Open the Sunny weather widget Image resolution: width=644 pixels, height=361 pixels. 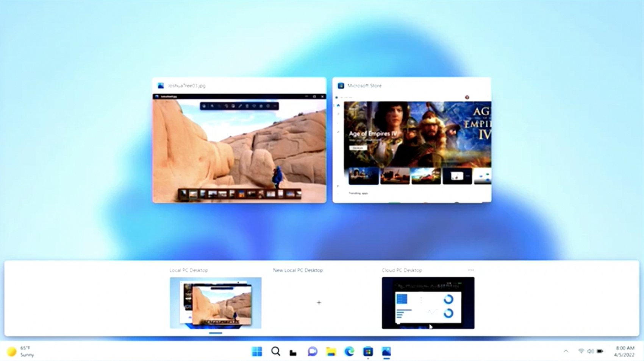pos(21,352)
